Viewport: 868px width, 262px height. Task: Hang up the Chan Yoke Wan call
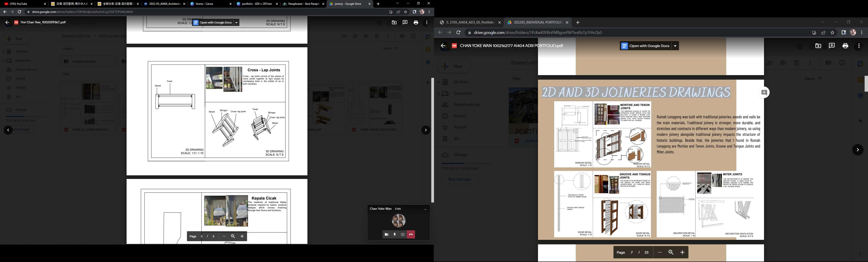[411, 234]
